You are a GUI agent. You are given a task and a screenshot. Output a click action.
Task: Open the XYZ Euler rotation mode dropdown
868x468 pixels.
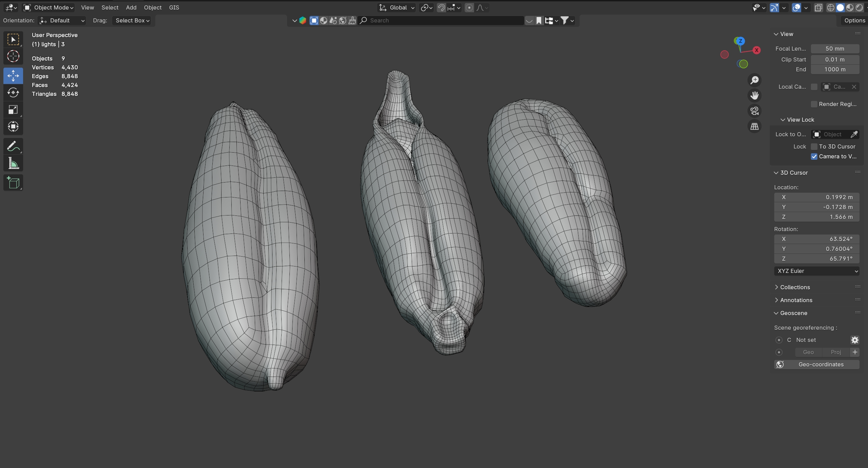point(816,271)
